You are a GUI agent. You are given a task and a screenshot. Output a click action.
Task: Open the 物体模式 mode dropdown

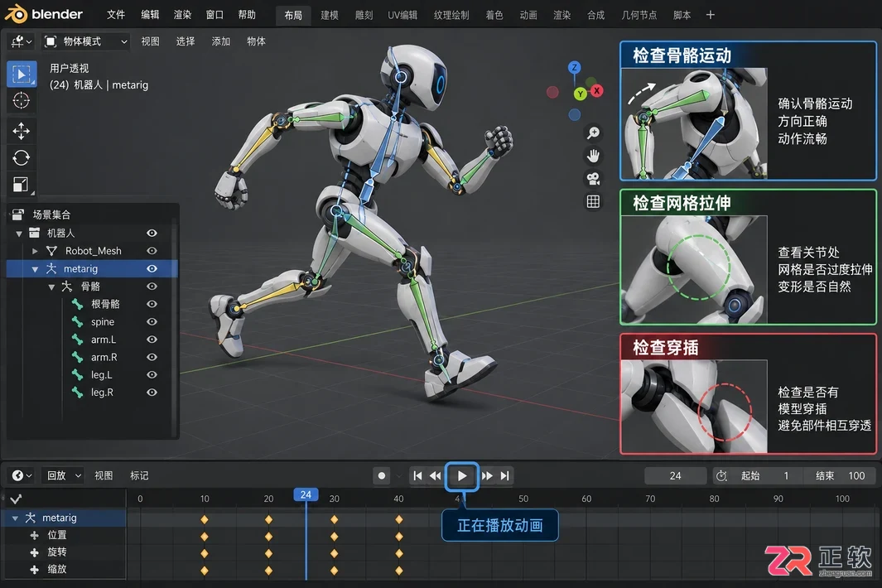click(x=86, y=41)
